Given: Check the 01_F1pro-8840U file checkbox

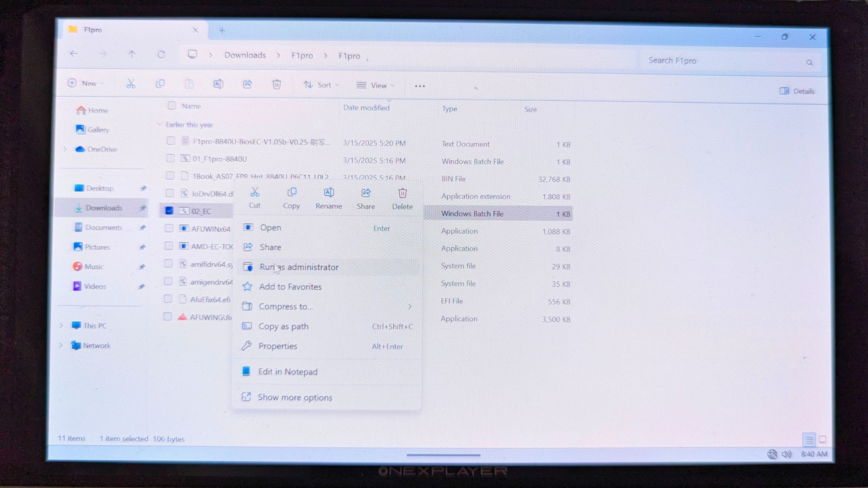Looking at the screenshot, I should pos(170,158).
